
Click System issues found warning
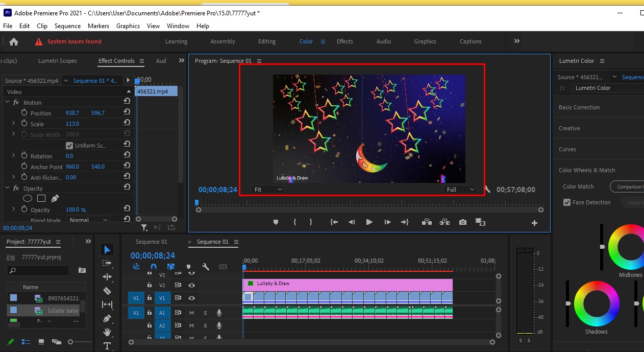(74, 42)
